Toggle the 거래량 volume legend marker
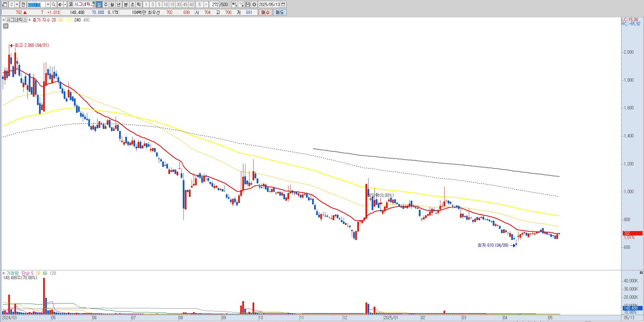644x322 pixels. [x=4, y=273]
